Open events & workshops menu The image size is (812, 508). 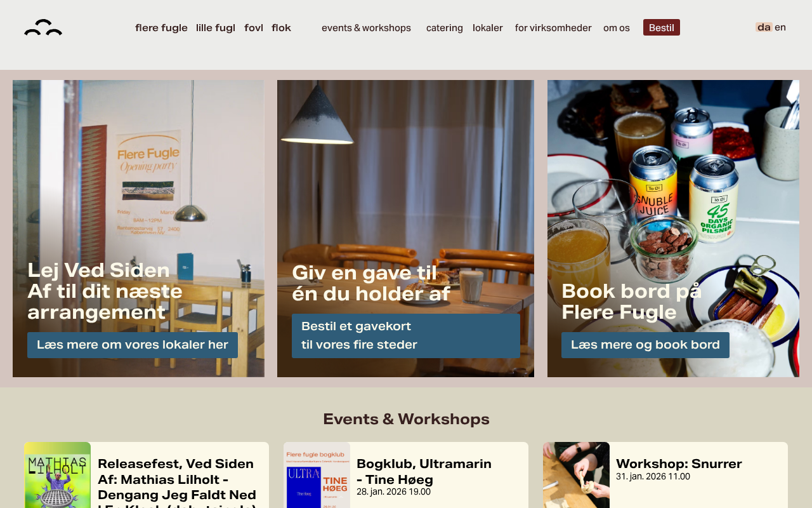coord(366,28)
